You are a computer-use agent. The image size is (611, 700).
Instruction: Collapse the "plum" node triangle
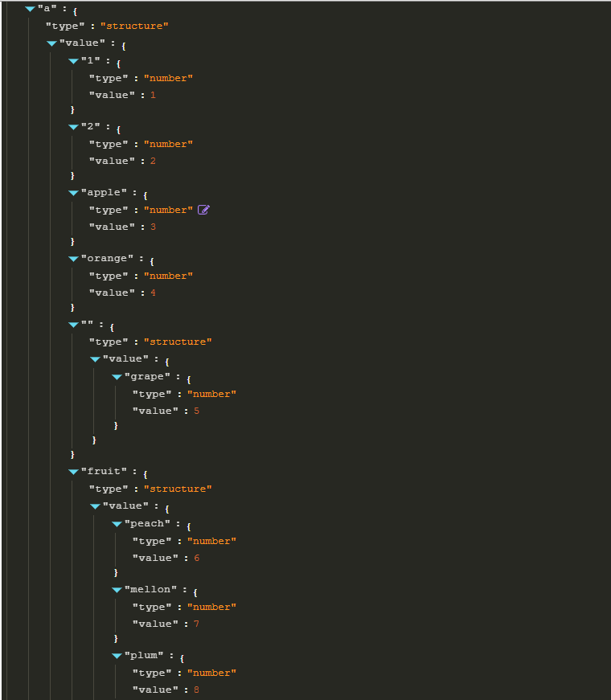[x=117, y=656]
